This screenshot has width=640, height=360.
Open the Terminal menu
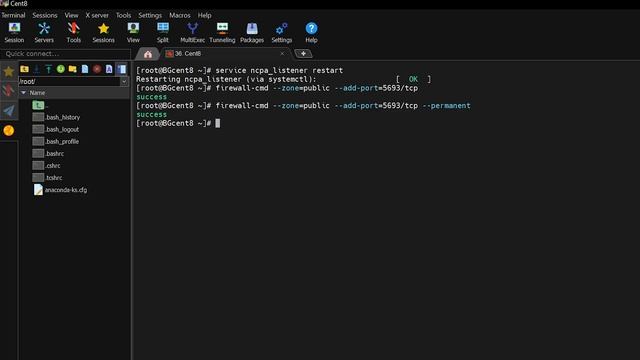pyautogui.click(x=13, y=15)
